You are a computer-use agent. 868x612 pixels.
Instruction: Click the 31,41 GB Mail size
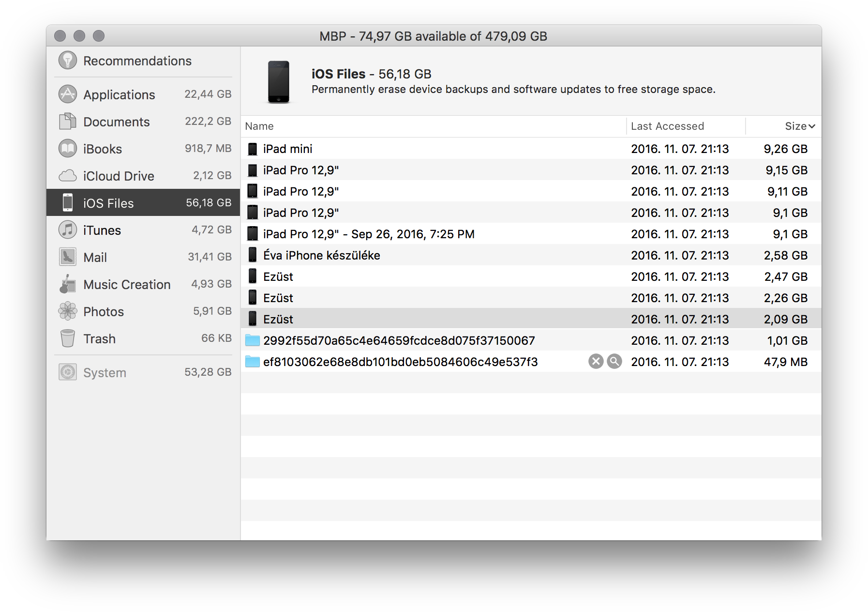(210, 257)
